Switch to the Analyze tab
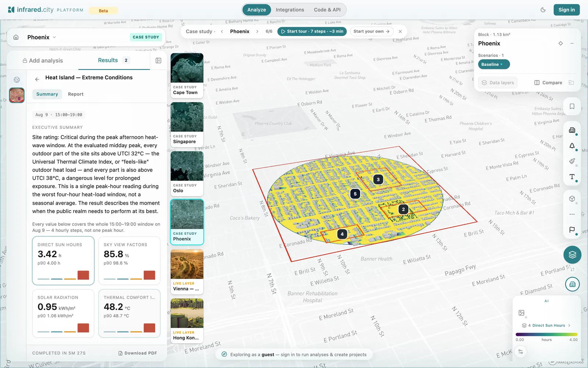588x368 pixels. pyautogui.click(x=257, y=10)
